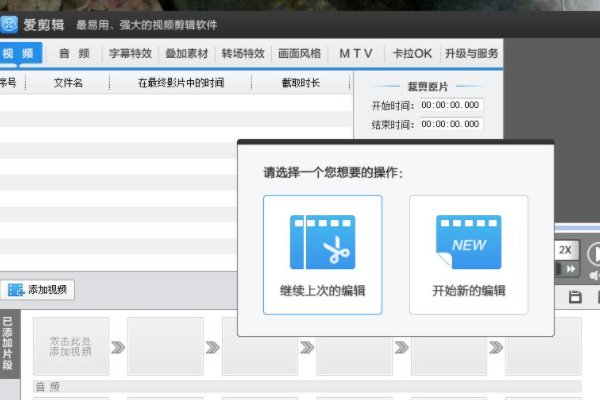600x400 pixels.
Task: Click the 文件名 column header
Action: [68, 83]
